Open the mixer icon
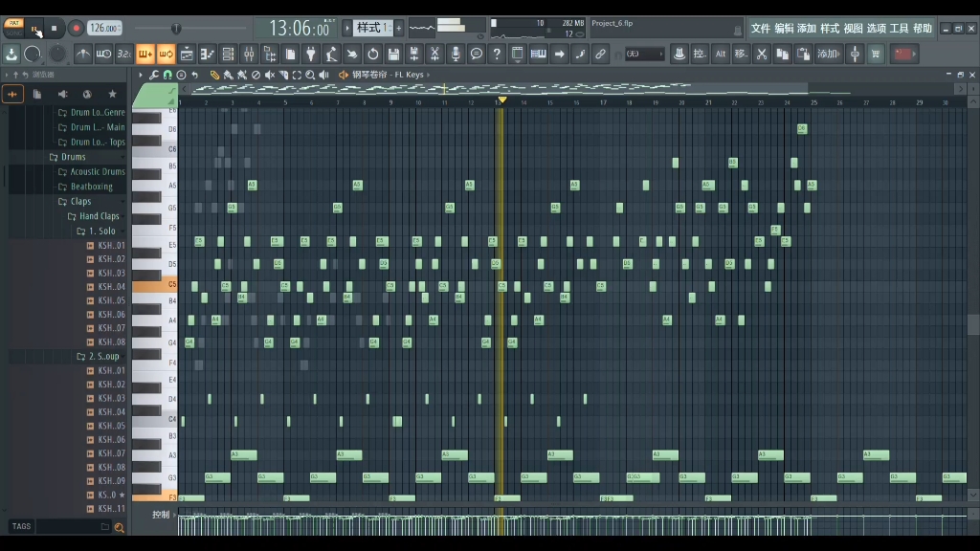This screenshot has width=980, height=551. click(x=249, y=54)
